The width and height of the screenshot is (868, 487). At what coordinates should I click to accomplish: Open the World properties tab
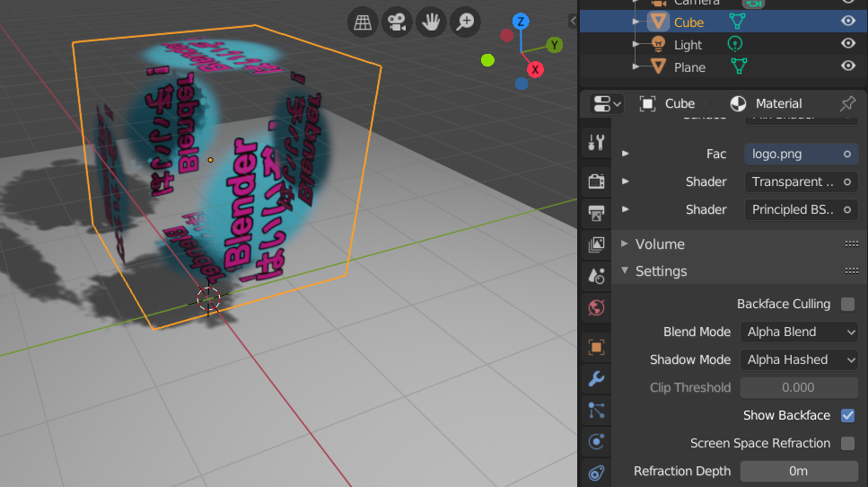click(x=596, y=307)
